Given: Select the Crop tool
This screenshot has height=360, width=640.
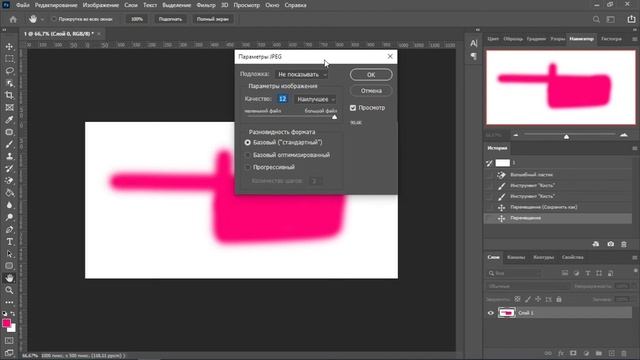Looking at the screenshot, I should tap(9, 96).
